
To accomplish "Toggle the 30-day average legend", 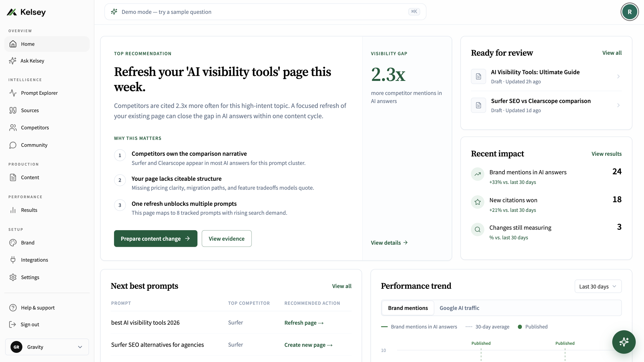I will click(487, 327).
